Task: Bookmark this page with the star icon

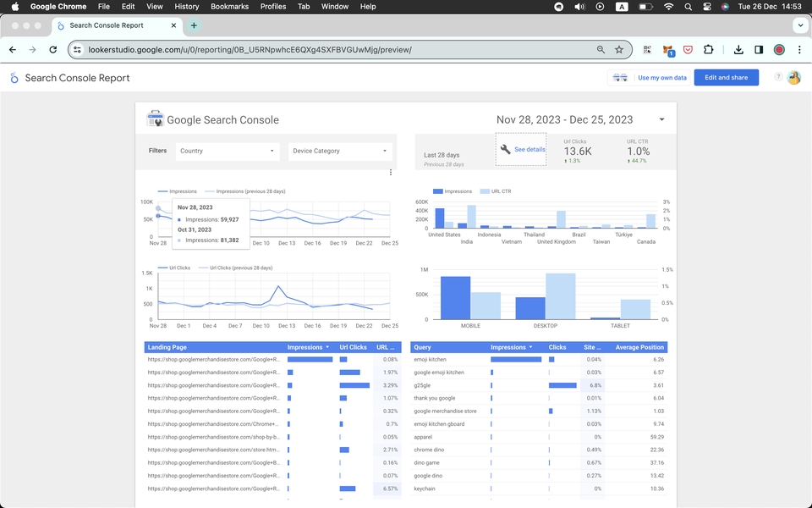Action: pyautogui.click(x=619, y=50)
